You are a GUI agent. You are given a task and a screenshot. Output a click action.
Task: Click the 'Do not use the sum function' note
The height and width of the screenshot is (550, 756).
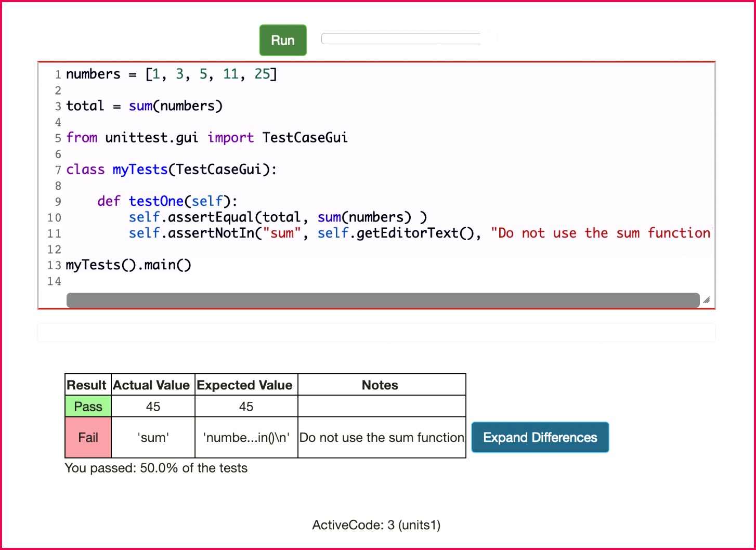point(382,437)
